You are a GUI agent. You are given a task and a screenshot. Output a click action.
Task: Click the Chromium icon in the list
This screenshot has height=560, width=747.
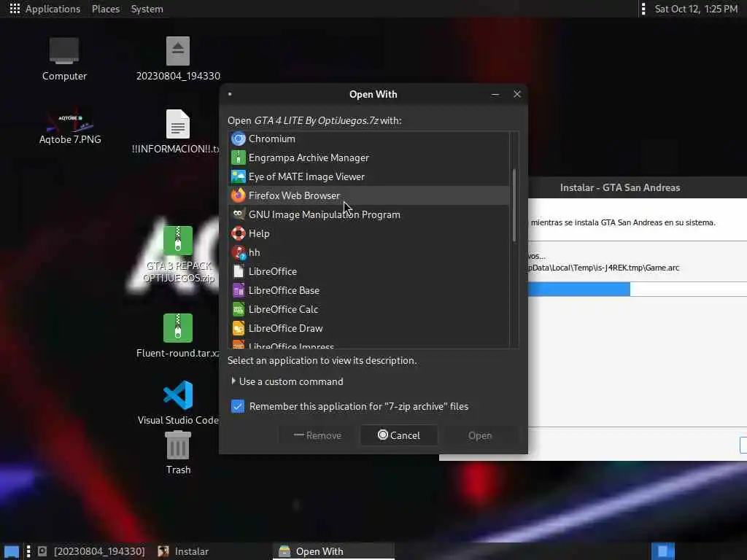[239, 139]
